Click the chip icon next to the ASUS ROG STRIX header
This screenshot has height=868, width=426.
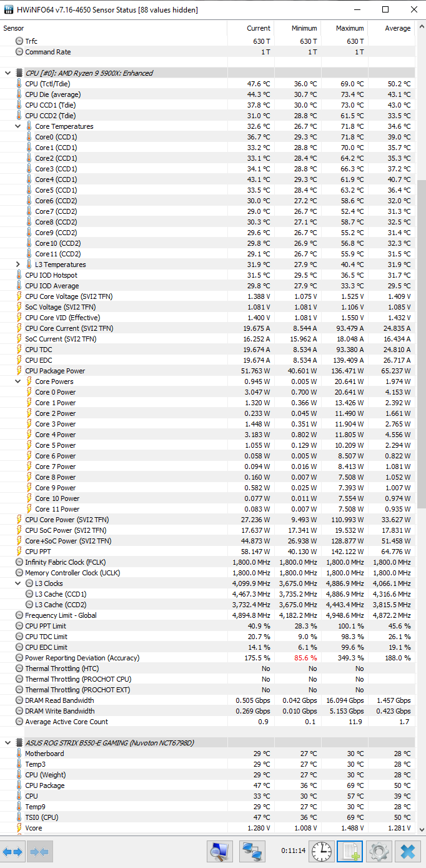(19, 743)
